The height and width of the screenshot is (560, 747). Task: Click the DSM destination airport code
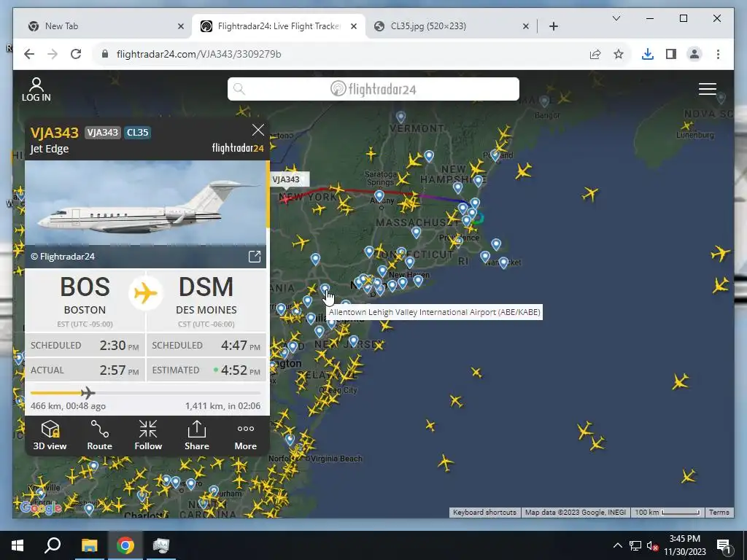point(206,287)
